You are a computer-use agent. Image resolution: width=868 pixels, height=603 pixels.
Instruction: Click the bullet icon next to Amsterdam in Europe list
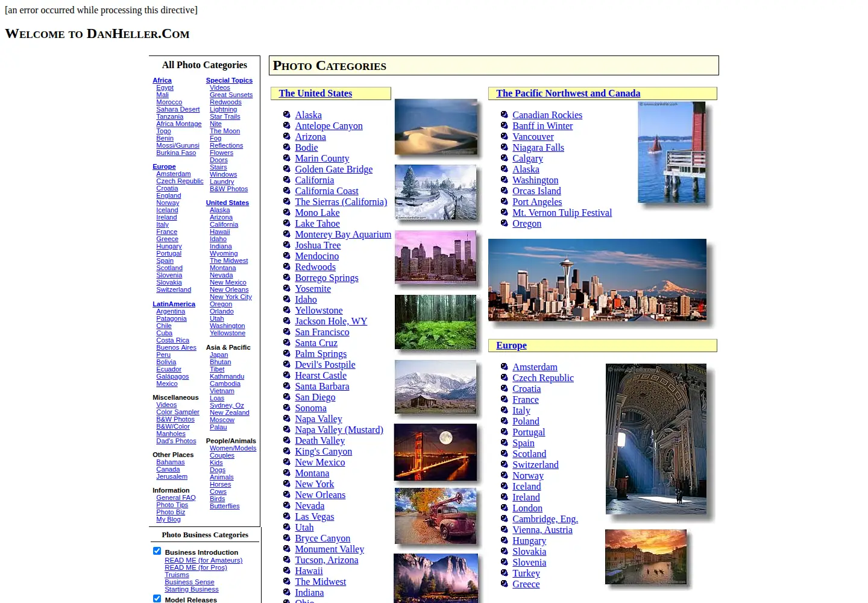505,367
